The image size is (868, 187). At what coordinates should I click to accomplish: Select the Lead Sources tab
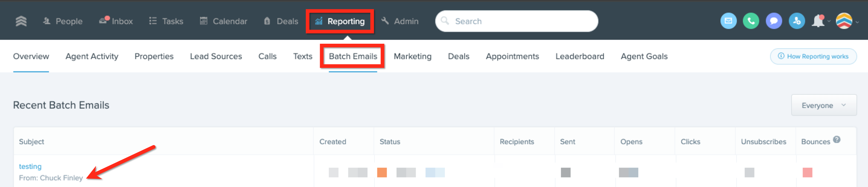click(216, 56)
